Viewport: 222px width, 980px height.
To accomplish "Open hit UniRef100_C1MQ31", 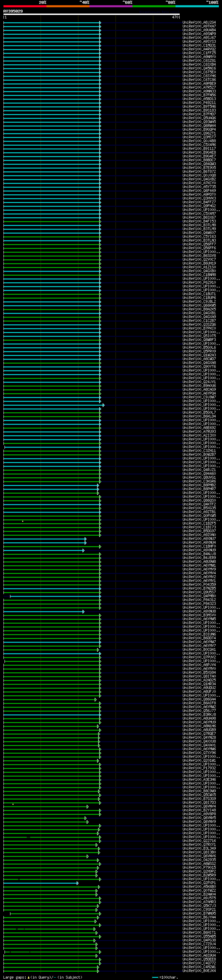I will 199,45.
